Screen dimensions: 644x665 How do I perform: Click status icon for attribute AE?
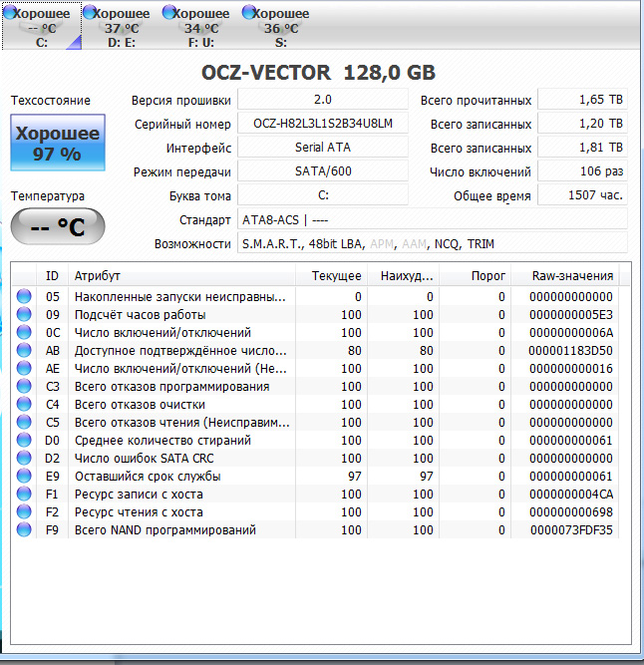pyautogui.click(x=24, y=368)
